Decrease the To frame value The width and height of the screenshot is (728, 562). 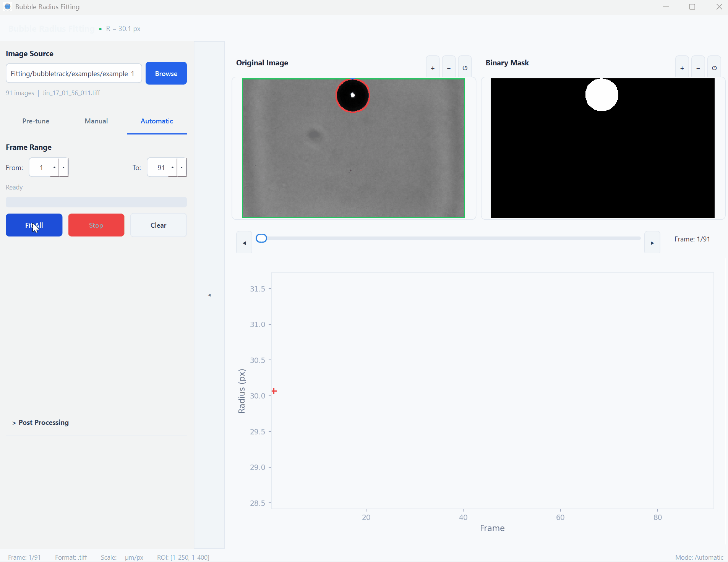click(x=182, y=167)
